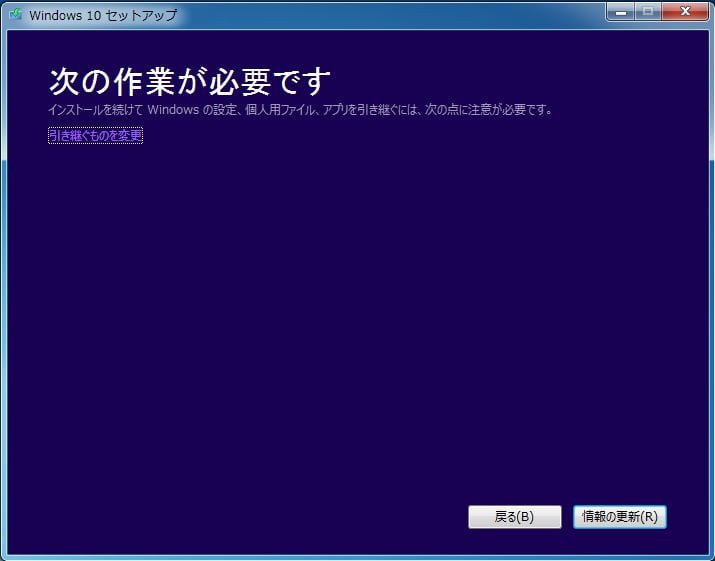715x561 pixels.
Task: Close the Windows 10 セットアップ window
Action: click(686, 11)
